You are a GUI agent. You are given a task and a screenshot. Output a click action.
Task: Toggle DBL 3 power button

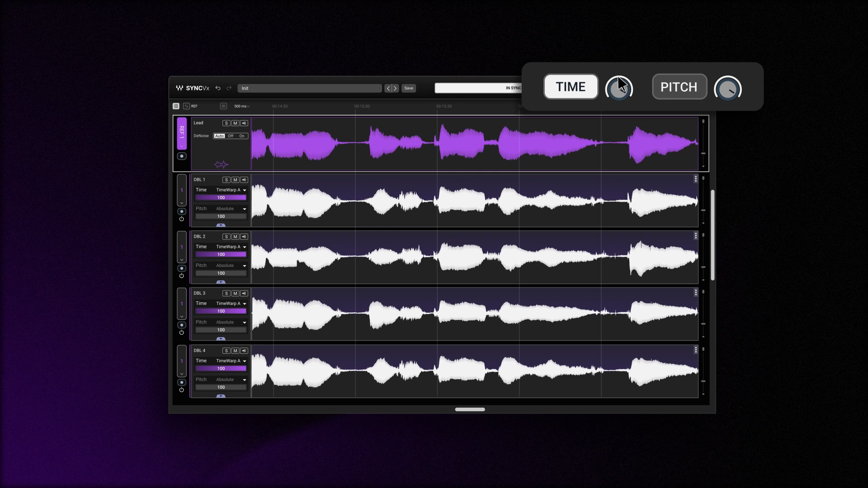tap(182, 333)
